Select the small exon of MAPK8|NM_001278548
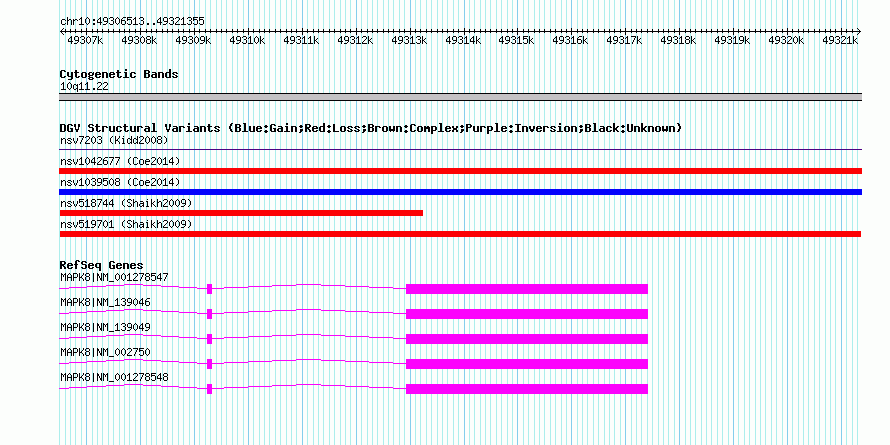This screenshot has height=445, width=890. coord(209,389)
